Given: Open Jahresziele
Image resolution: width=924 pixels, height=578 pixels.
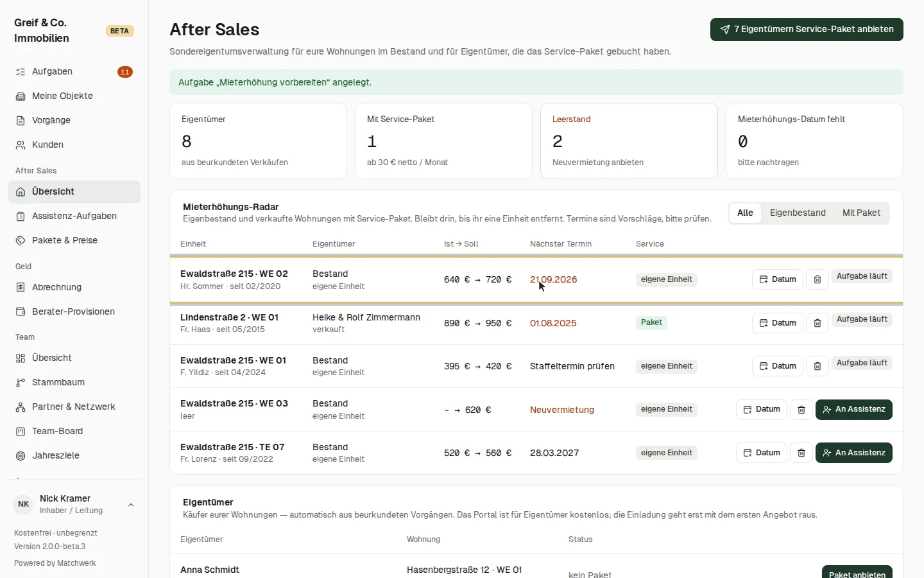Looking at the screenshot, I should [x=74, y=455].
